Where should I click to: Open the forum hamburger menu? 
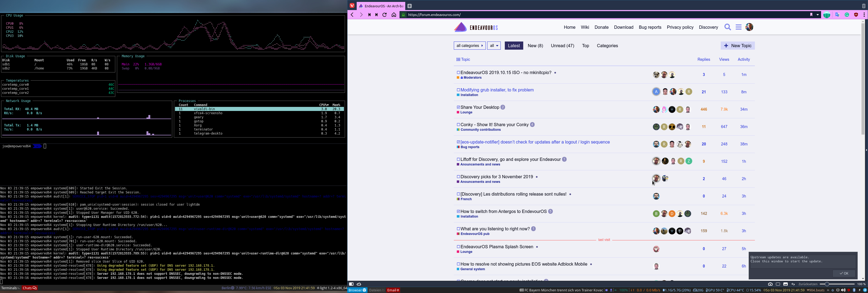point(739,27)
